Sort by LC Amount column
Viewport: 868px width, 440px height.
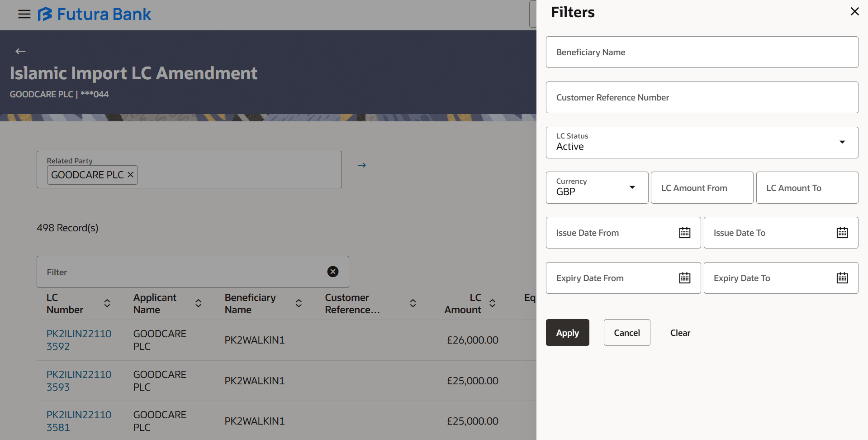tap(493, 303)
